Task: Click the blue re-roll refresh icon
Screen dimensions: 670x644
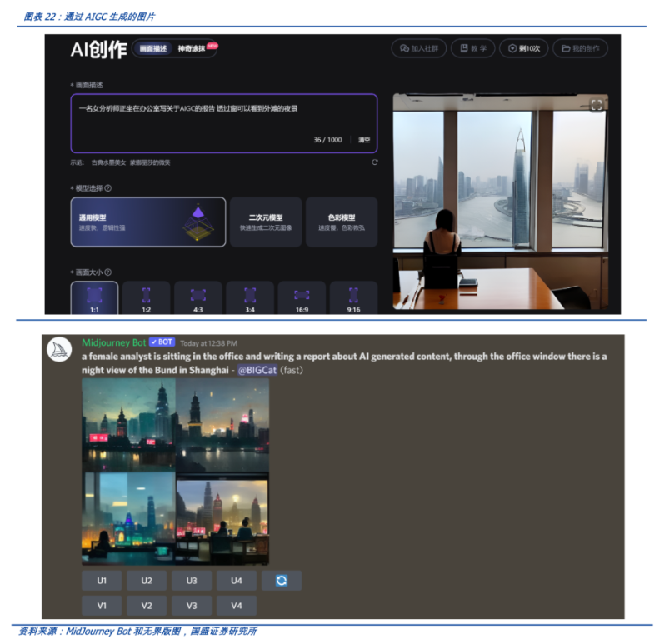Action: pyautogui.click(x=282, y=581)
